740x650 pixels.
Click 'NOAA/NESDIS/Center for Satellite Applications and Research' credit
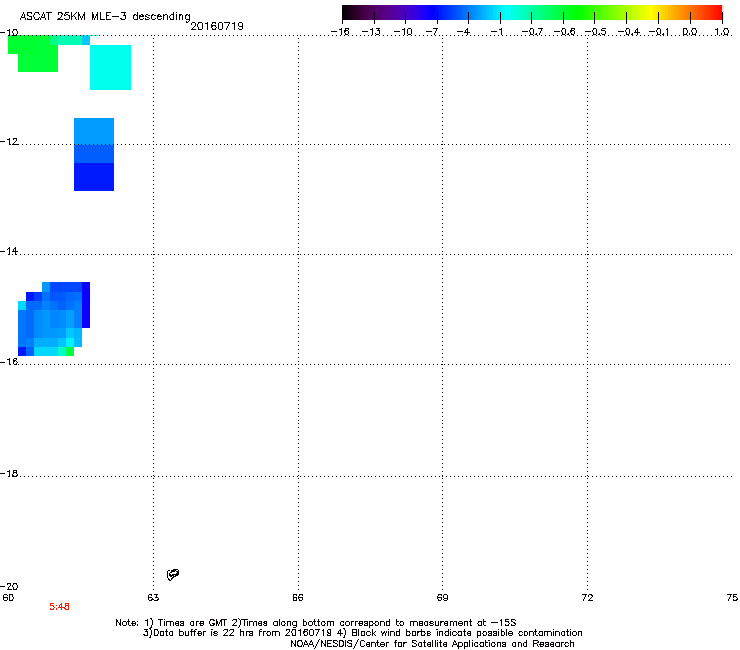coord(432,644)
